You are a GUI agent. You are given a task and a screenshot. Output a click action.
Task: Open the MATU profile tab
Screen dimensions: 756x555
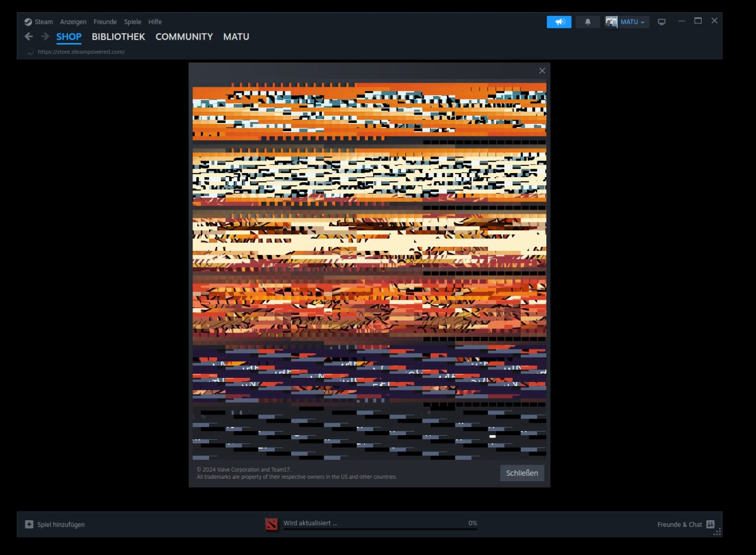[236, 37]
